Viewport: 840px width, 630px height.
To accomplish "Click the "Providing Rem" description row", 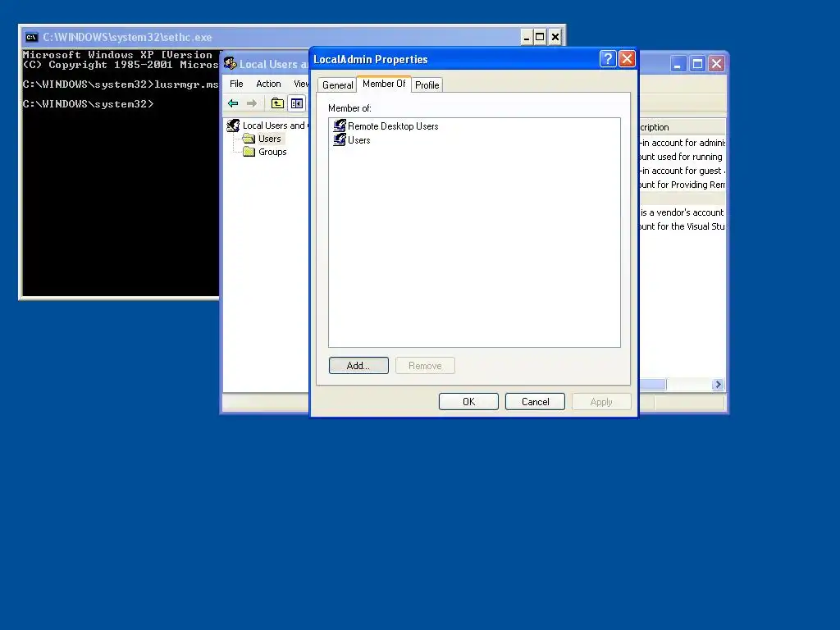I will (x=682, y=185).
